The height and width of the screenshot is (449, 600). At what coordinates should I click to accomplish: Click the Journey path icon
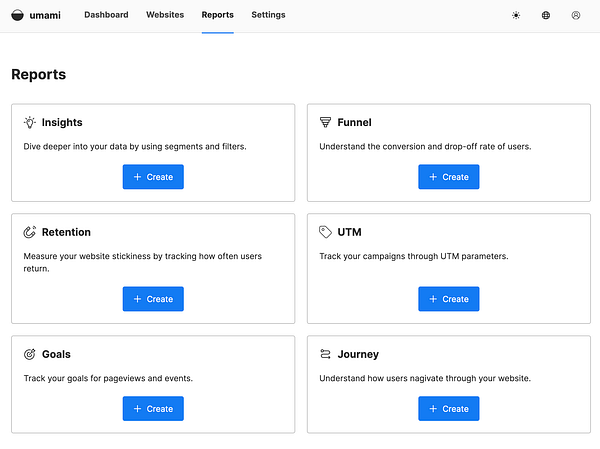[325, 354]
